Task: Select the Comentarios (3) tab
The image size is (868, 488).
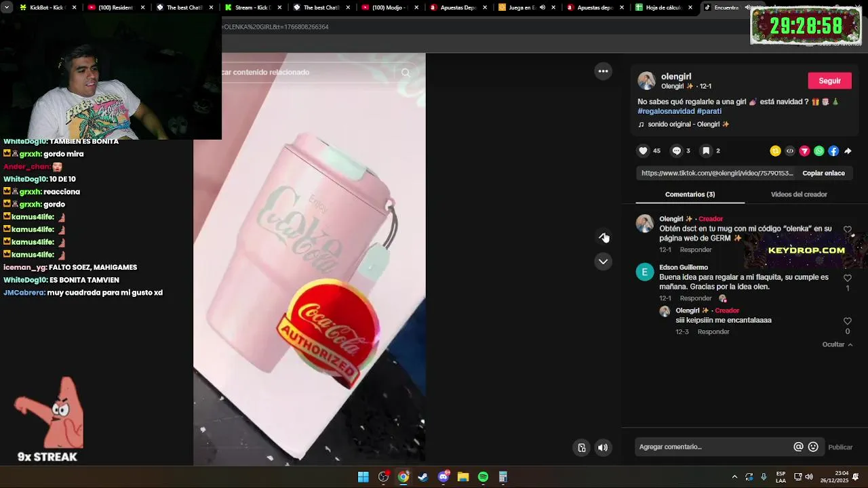Action: pos(690,195)
